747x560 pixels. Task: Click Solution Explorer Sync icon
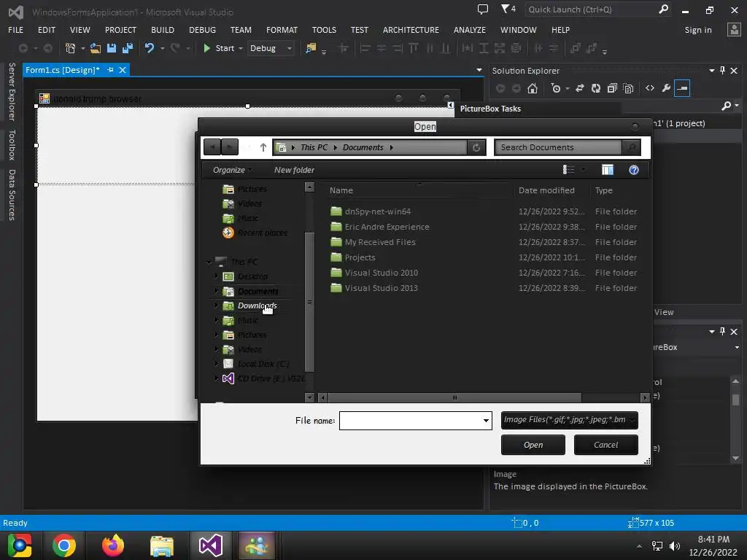[x=580, y=88]
